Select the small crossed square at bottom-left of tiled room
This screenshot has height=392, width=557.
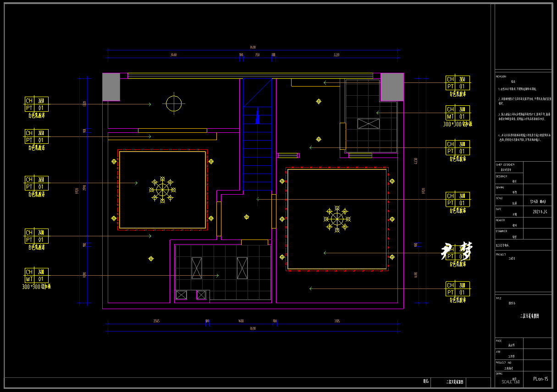pos(182,295)
